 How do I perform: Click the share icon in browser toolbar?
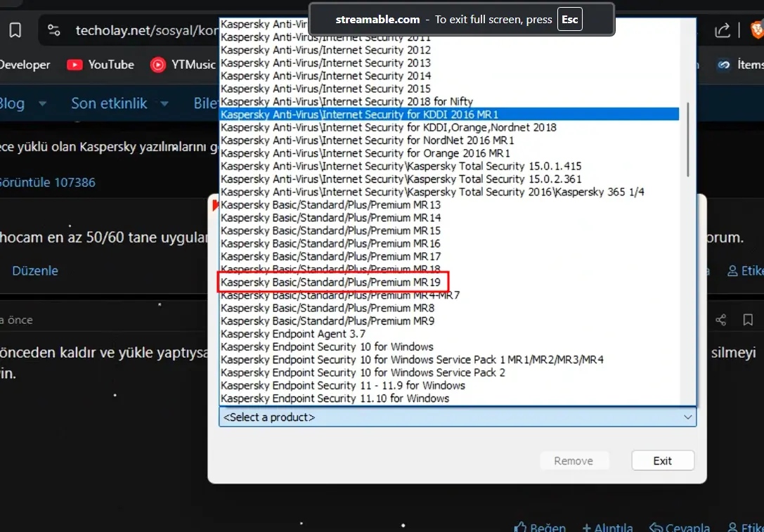722,30
